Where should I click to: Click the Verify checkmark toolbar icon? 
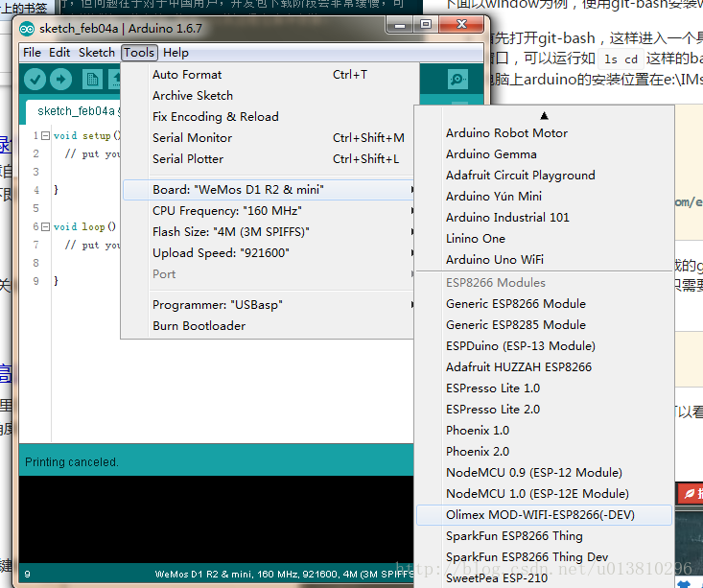(x=35, y=80)
